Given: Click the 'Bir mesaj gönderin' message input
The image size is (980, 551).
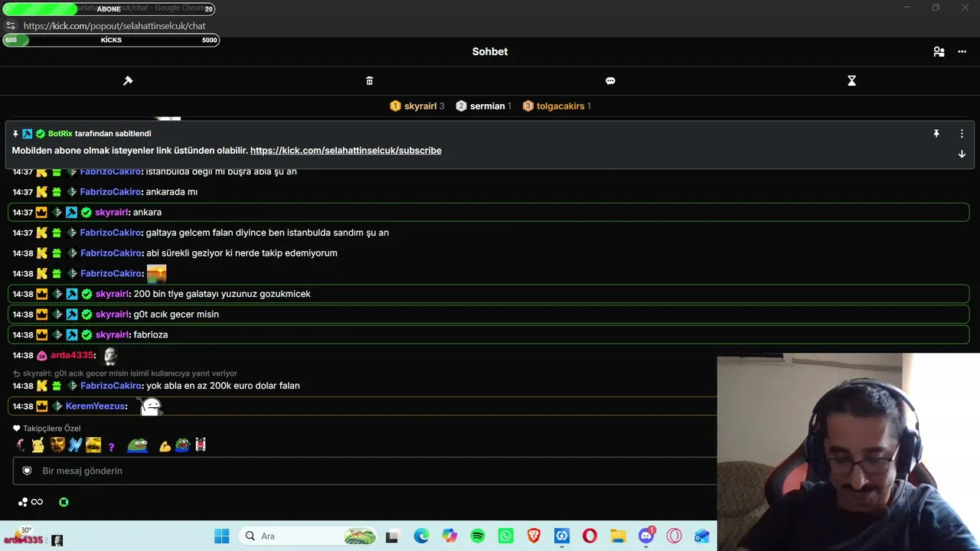Looking at the screenshot, I should click(364, 471).
